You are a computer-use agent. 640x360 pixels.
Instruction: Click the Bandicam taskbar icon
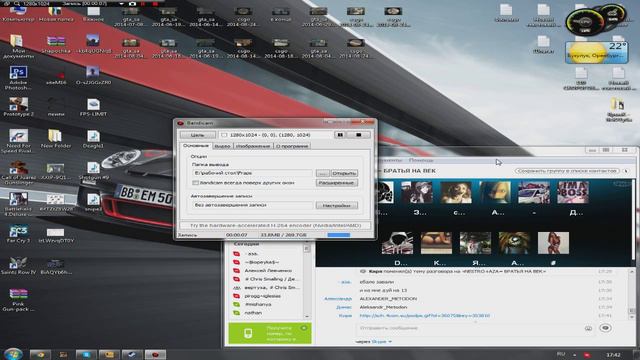coord(155,355)
